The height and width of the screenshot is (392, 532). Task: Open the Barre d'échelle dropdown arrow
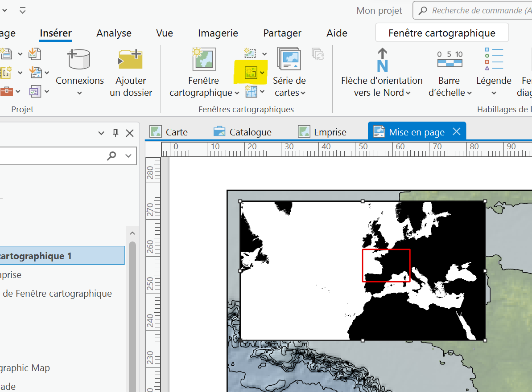pos(469,93)
